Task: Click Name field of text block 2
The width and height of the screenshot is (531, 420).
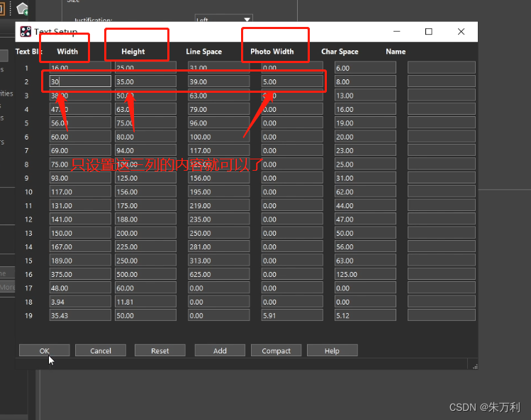Action: pos(442,81)
